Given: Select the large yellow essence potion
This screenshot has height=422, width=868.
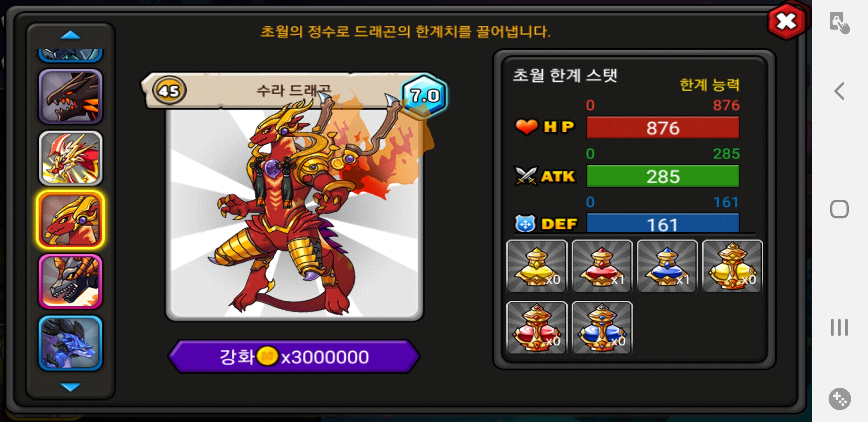Looking at the screenshot, I should [x=732, y=266].
